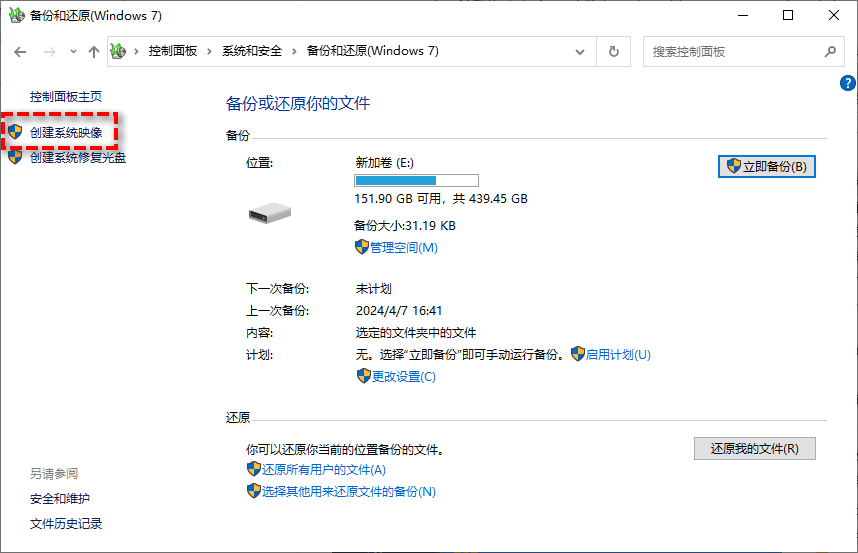
Task: Open 创建系统修复光盘 link
Action: (78, 157)
